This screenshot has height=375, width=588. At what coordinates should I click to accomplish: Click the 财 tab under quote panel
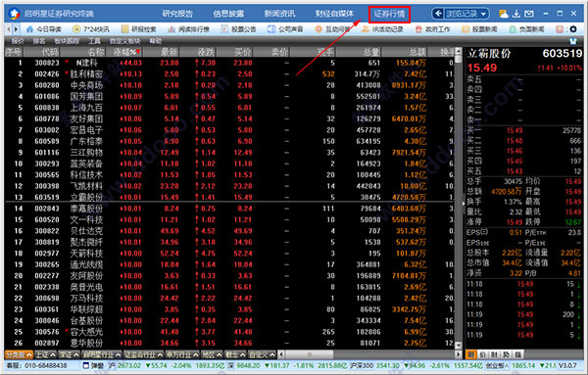[x=495, y=354]
